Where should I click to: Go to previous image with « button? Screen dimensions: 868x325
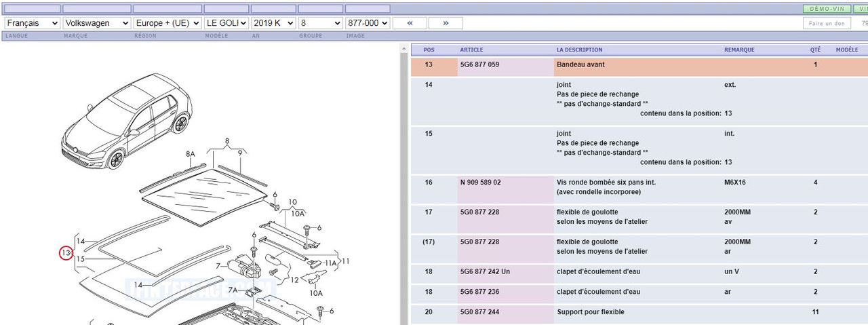[x=410, y=23]
